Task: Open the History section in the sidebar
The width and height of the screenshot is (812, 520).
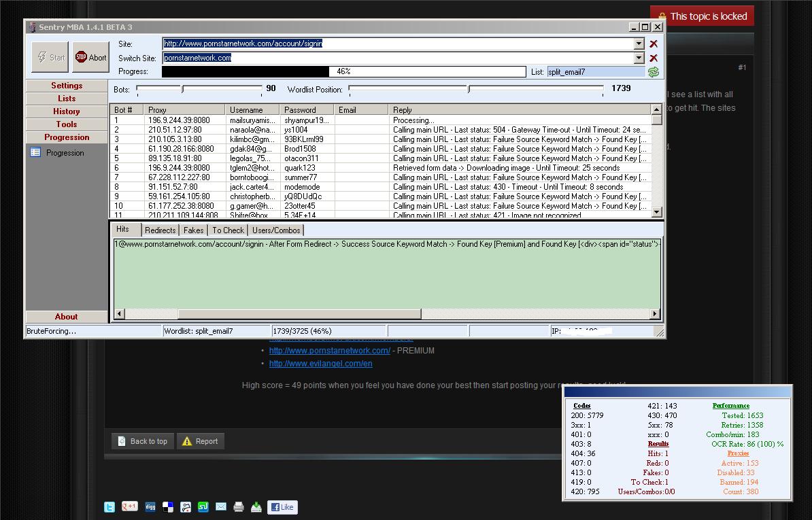Action: 67,111
